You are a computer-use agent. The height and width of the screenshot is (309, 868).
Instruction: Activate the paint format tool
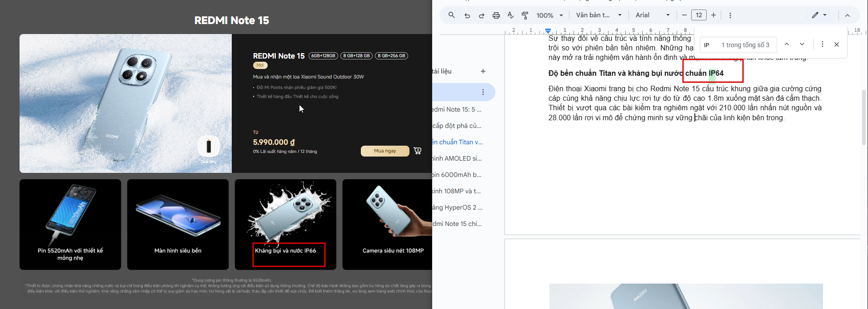coord(525,15)
